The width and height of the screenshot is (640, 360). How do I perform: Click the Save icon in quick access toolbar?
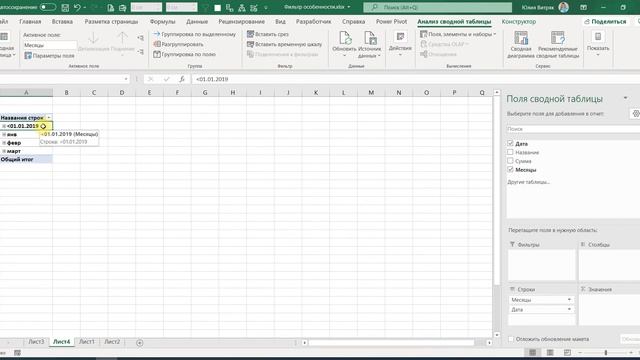coord(65,7)
